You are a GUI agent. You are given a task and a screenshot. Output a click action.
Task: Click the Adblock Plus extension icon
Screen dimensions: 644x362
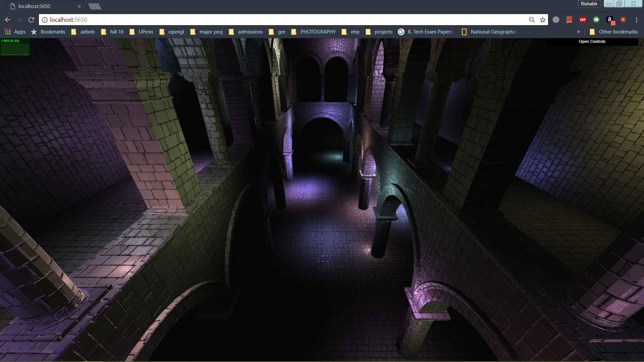point(583,20)
